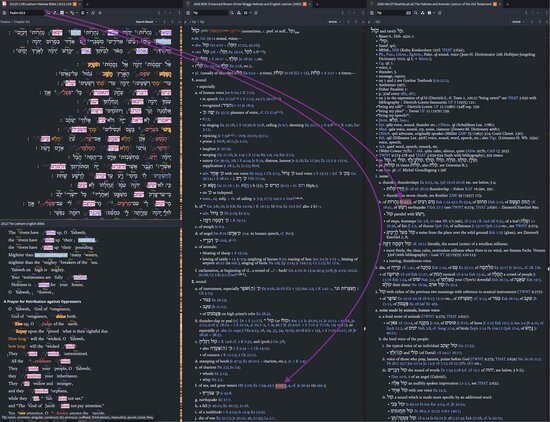This screenshot has width=550, height=422.
Task: Click the Psalms breadcrumb link
Action: point(5,22)
